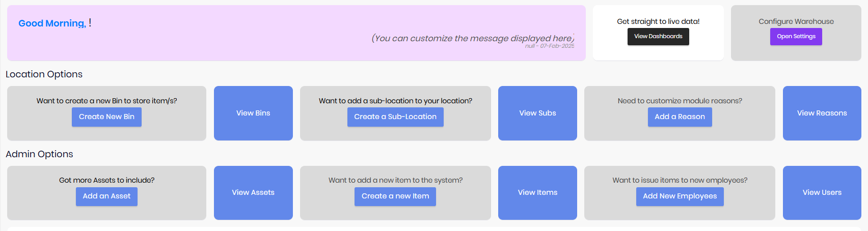Click Add an Asset button
Image resolution: width=868 pixels, height=231 pixels.
(x=106, y=196)
